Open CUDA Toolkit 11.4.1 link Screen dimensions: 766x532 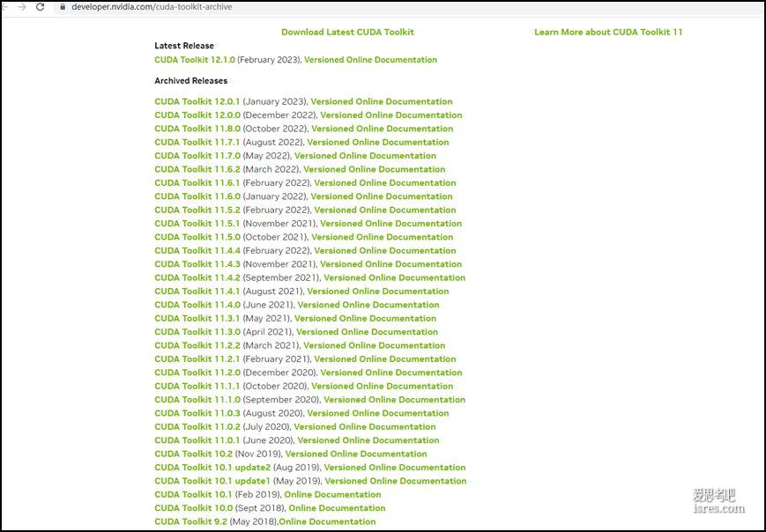(197, 292)
